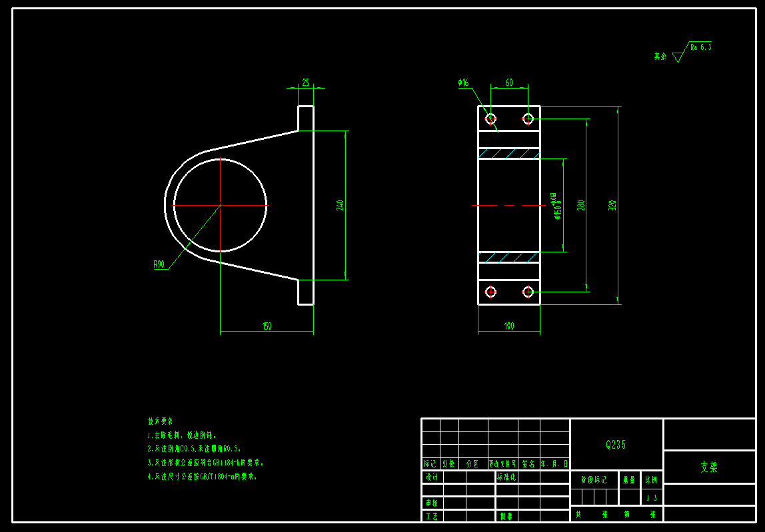
Task: Select the 支架 part name cell
Action: click(x=710, y=467)
